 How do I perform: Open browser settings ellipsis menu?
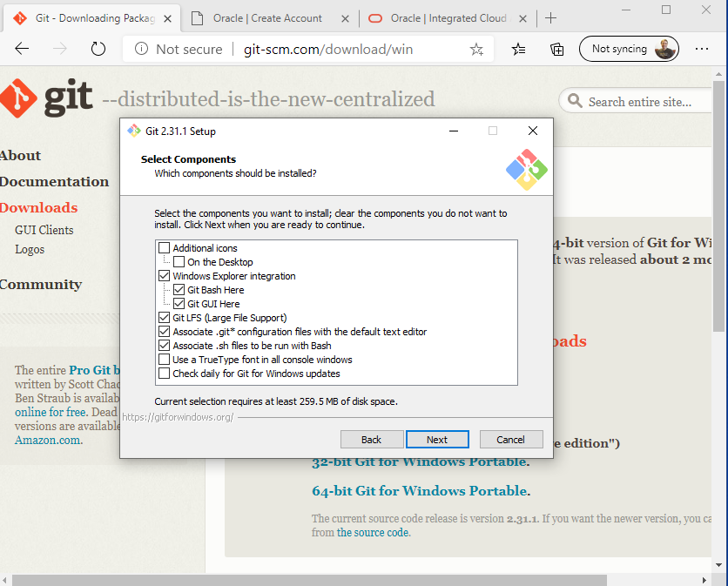tap(702, 50)
